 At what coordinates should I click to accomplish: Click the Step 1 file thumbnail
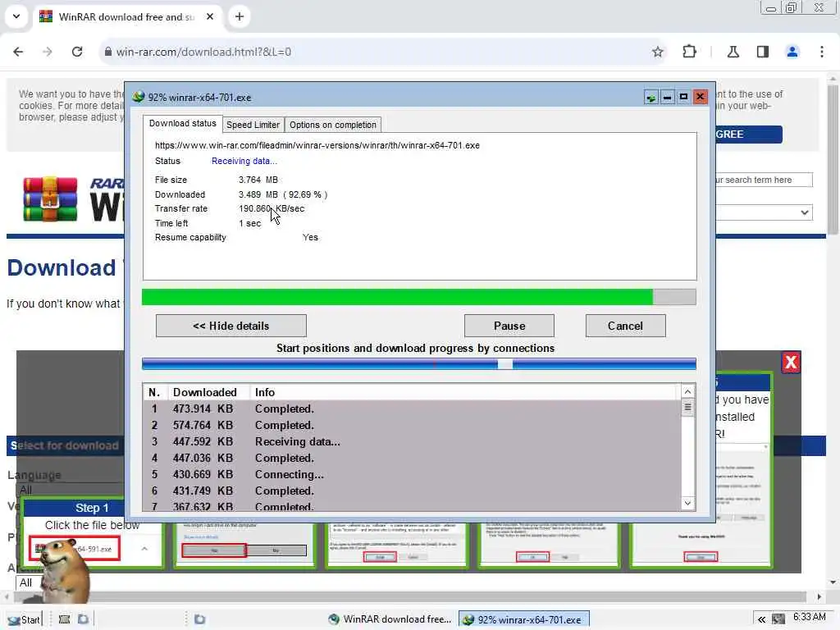click(x=75, y=549)
